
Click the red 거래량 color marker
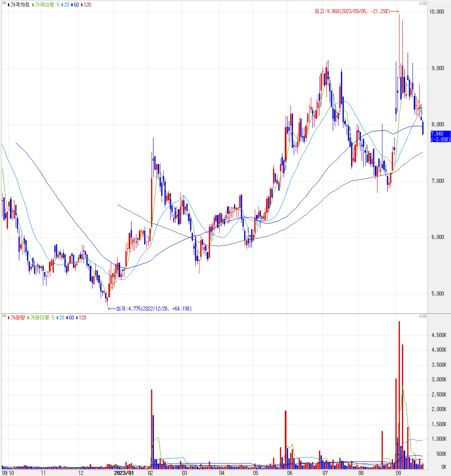[x=9, y=318]
